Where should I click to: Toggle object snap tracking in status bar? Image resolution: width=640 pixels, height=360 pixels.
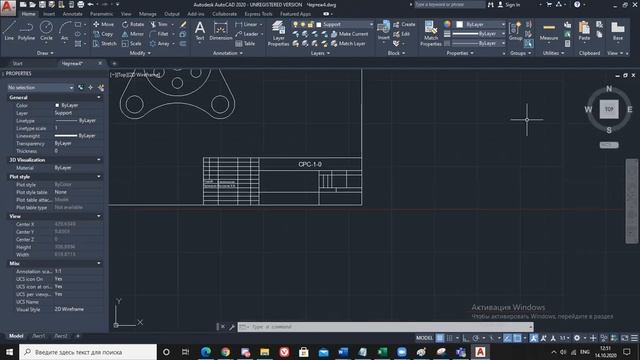click(507, 338)
